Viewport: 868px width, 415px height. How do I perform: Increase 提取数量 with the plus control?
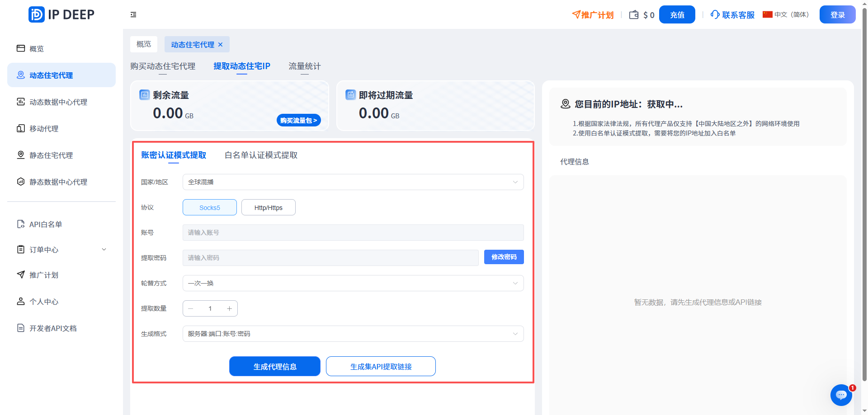[x=229, y=308]
